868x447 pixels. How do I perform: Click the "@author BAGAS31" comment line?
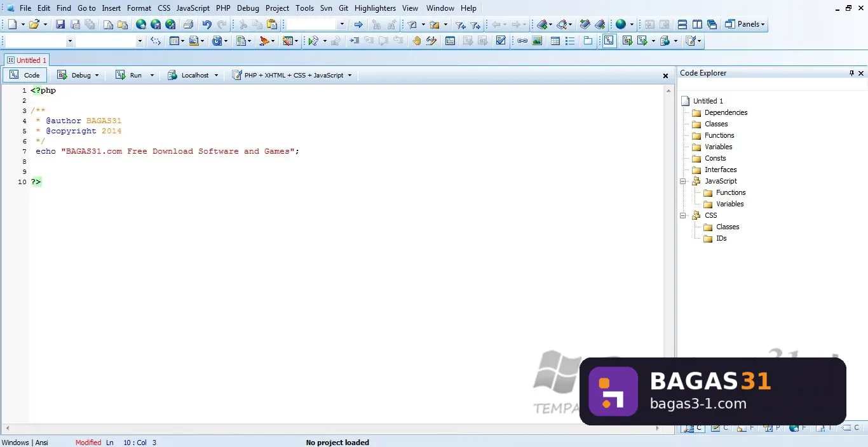tap(79, 121)
